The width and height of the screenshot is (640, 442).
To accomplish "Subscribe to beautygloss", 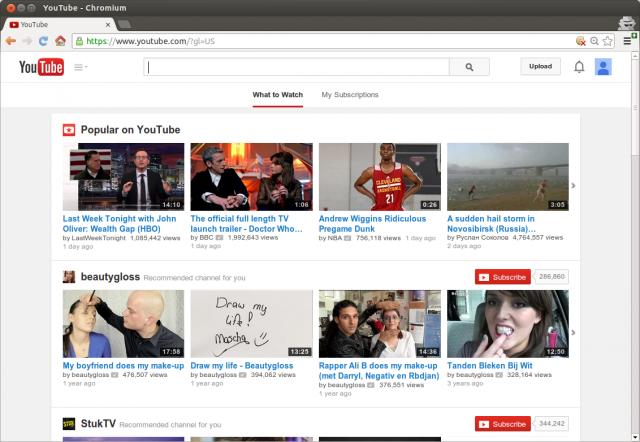I will click(503, 277).
